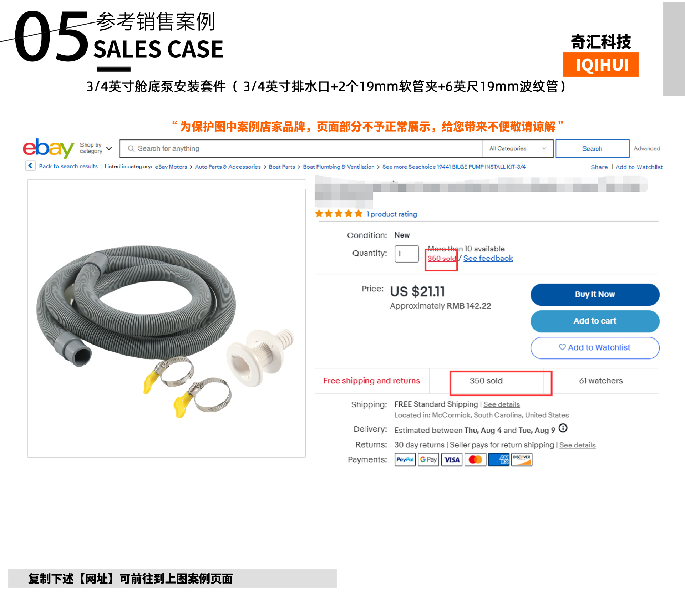The width and height of the screenshot is (685, 616).
Task: Open the See feedback link
Action: [x=488, y=258]
